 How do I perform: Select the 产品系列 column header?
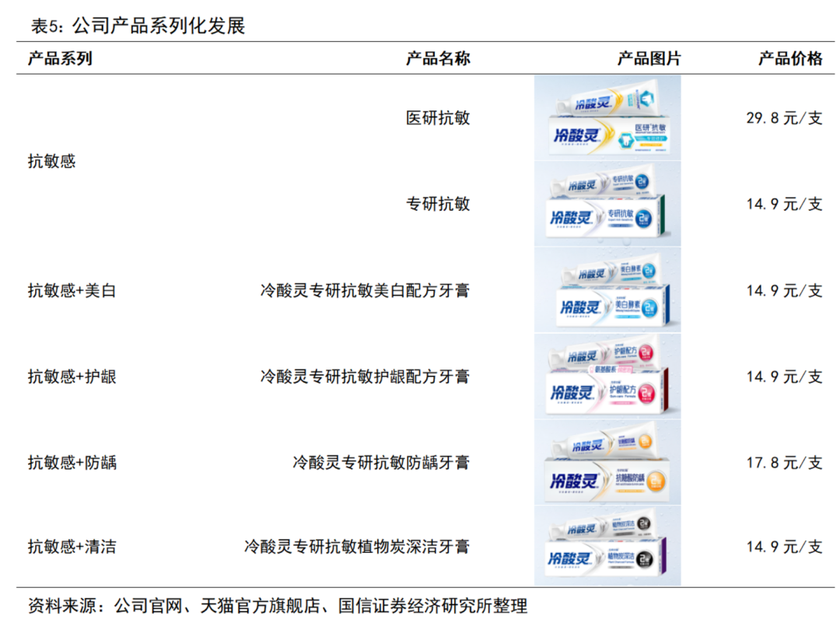tap(60, 58)
